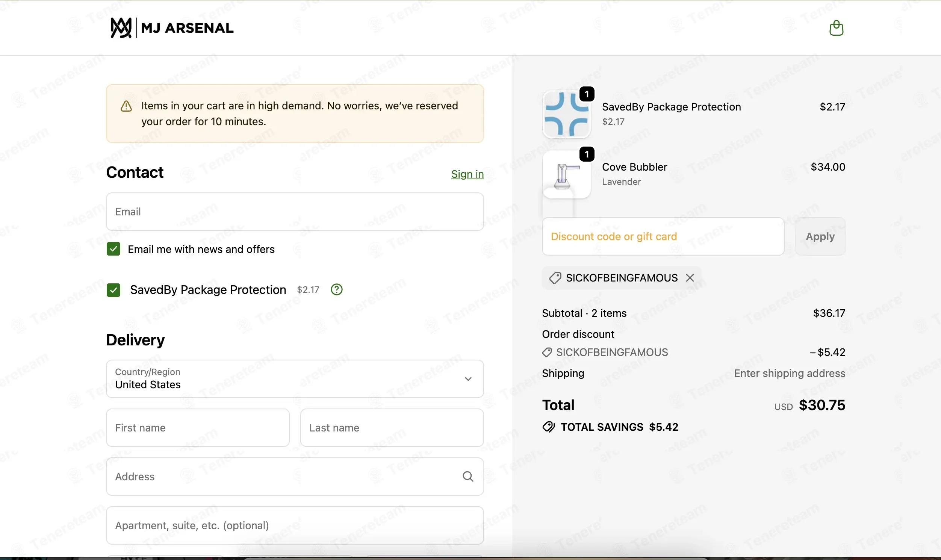Click the Apply discount button
Image resolution: width=941 pixels, height=560 pixels.
[820, 237]
